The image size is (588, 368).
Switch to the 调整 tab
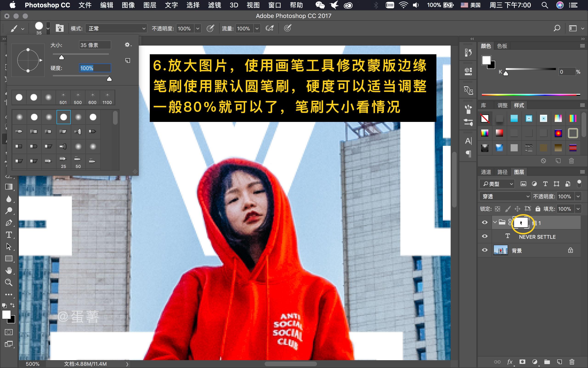pos(503,105)
